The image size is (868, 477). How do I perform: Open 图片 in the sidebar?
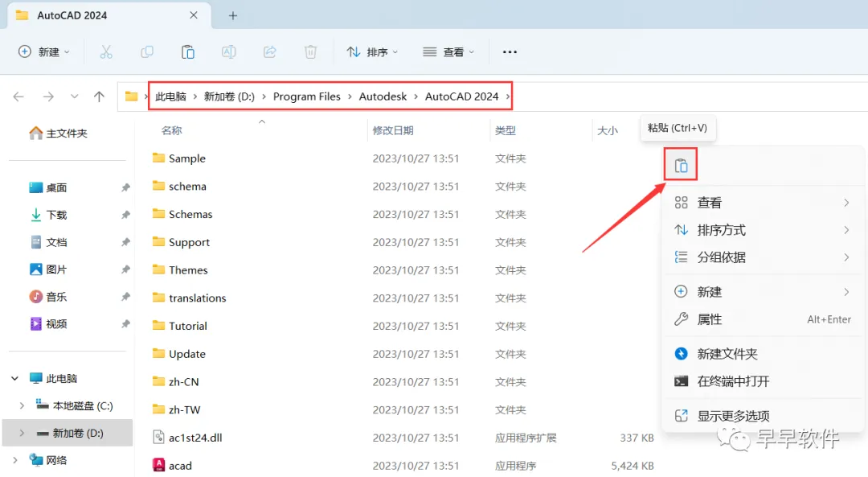48,269
